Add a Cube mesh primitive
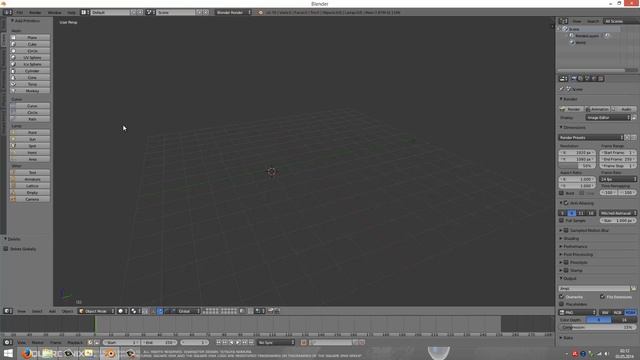The width and height of the screenshot is (640, 360). (x=30, y=44)
